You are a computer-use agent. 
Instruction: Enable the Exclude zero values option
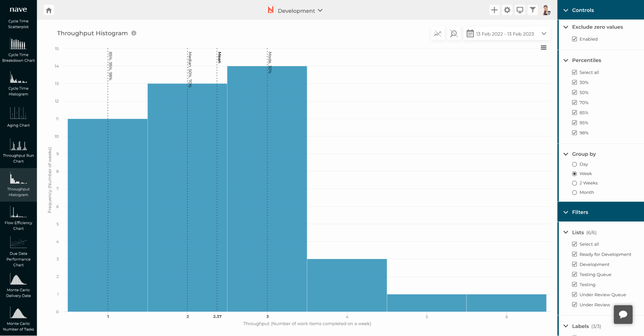(x=575, y=39)
